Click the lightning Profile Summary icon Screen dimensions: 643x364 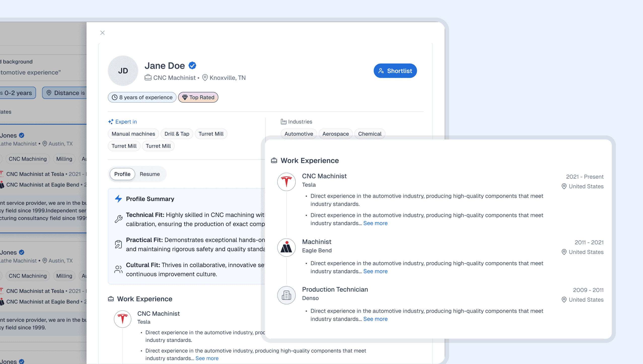(x=118, y=199)
